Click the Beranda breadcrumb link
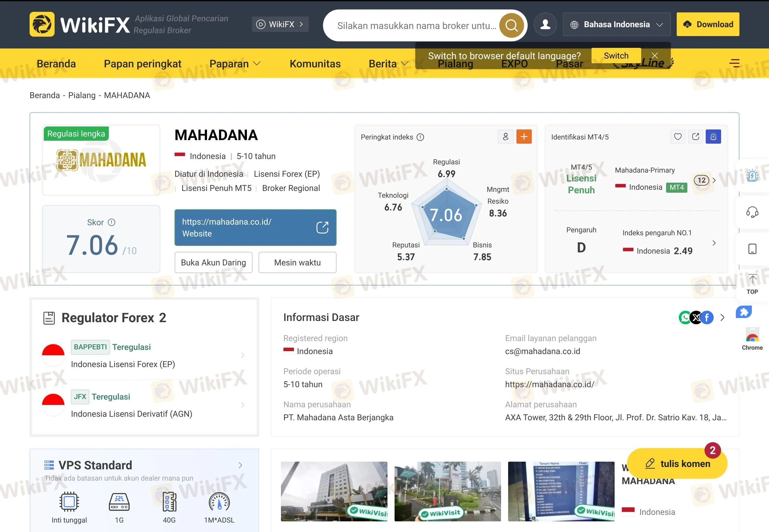Screen dimensions: 769x532 [45, 95]
